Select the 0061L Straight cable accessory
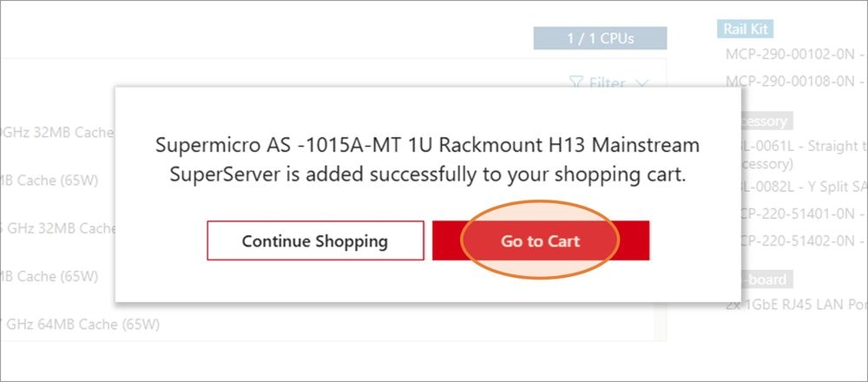868x382 pixels. click(803, 146)
